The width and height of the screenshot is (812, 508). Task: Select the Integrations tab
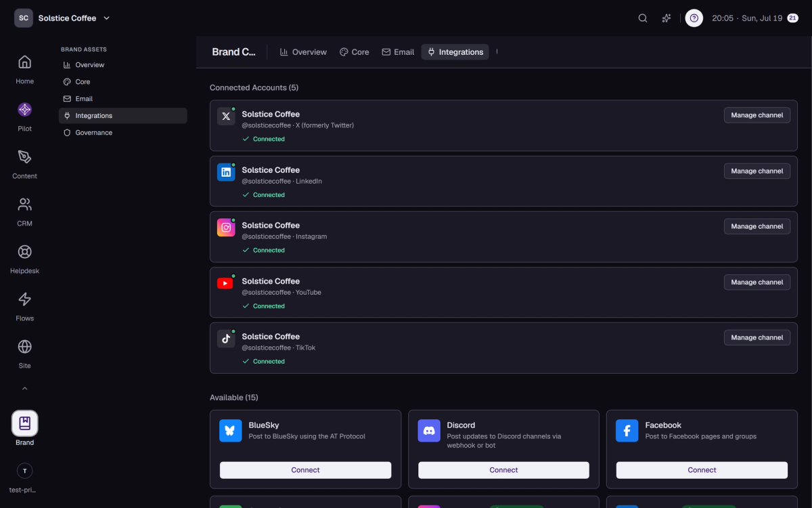(455, 52)
